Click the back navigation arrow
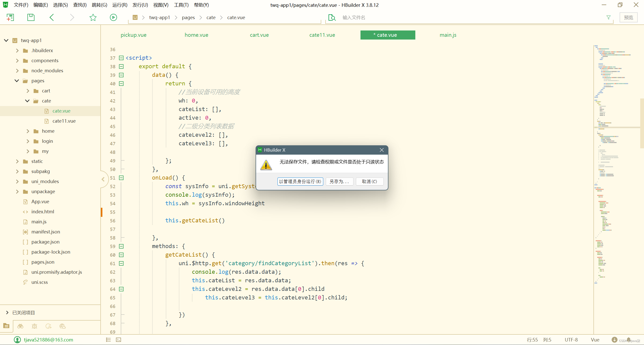Screen dimensions: 644x345 52,17
